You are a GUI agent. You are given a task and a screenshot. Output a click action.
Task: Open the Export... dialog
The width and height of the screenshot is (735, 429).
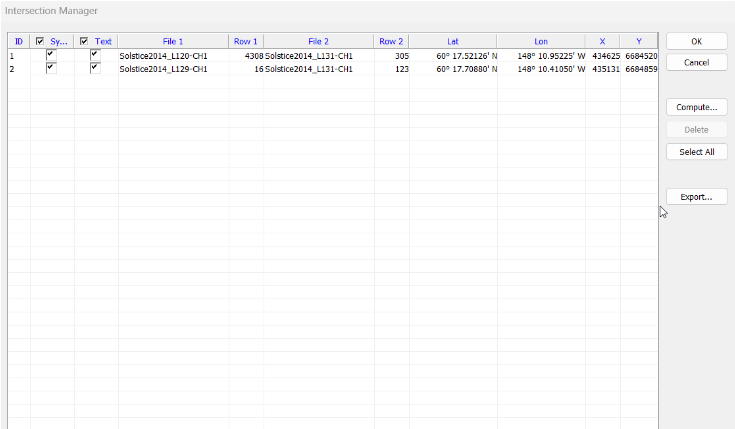(x=697, y=197)
